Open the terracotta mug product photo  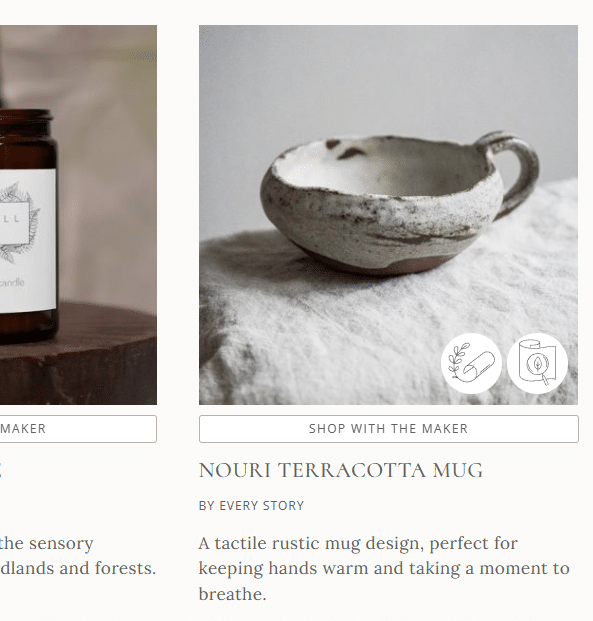click(x=388, y=215)
